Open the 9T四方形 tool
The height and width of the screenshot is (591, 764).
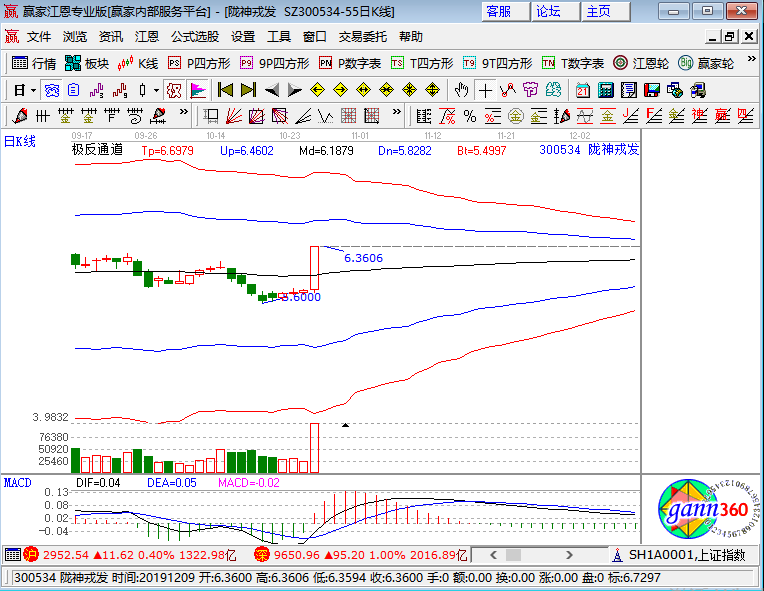point(497,63)
